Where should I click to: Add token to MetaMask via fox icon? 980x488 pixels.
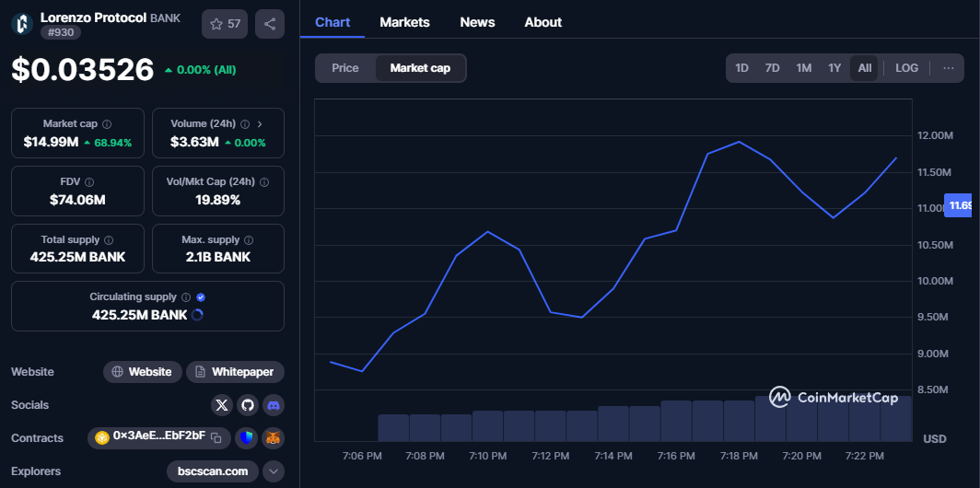pyautogui.click(x=274, y=438)
